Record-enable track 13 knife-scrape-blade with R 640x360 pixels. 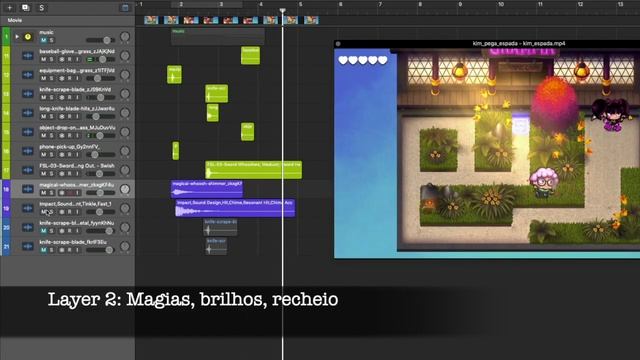coord(69,97)
